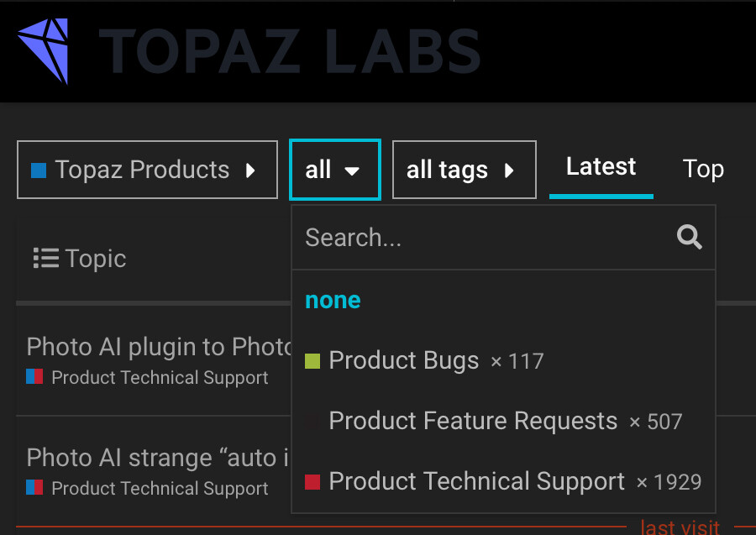Viewport: 756px width, 535px height.
Task: Choose Product Technical Support from the list
Action: click(x=477, y=482)
